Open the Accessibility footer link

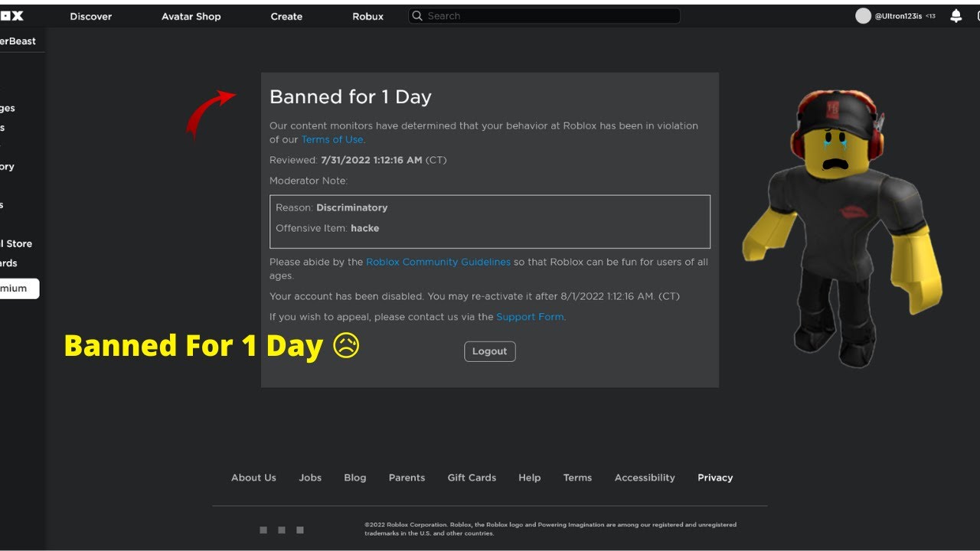coord(645,478)
